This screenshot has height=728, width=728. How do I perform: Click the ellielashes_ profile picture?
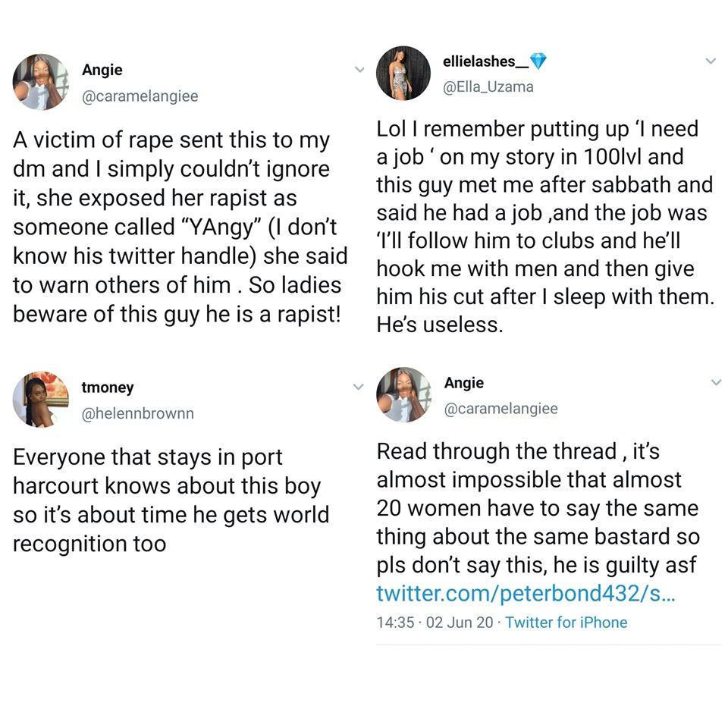tap(403, 73)
